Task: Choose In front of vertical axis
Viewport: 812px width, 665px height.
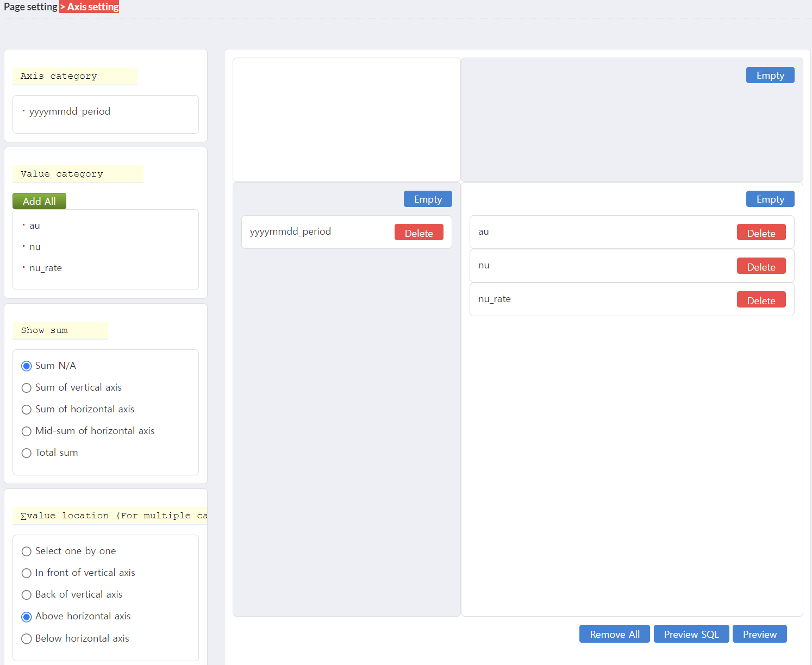Action: 26,573
